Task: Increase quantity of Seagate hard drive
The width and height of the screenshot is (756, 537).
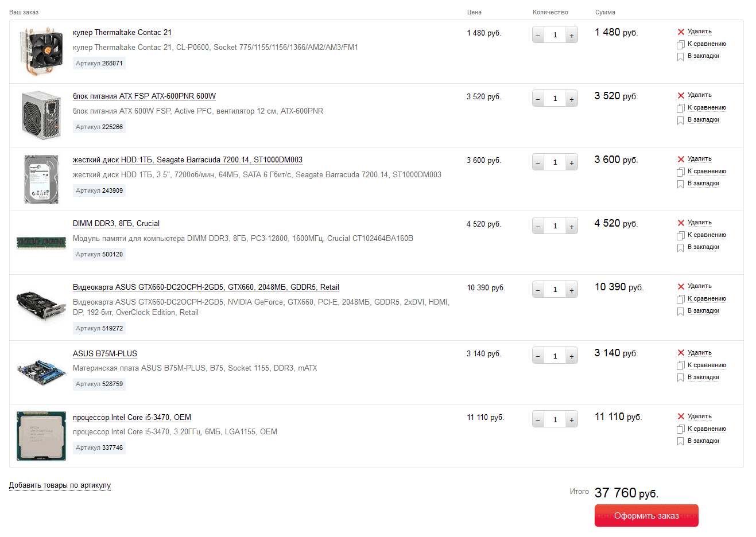Action: (572, 163)
